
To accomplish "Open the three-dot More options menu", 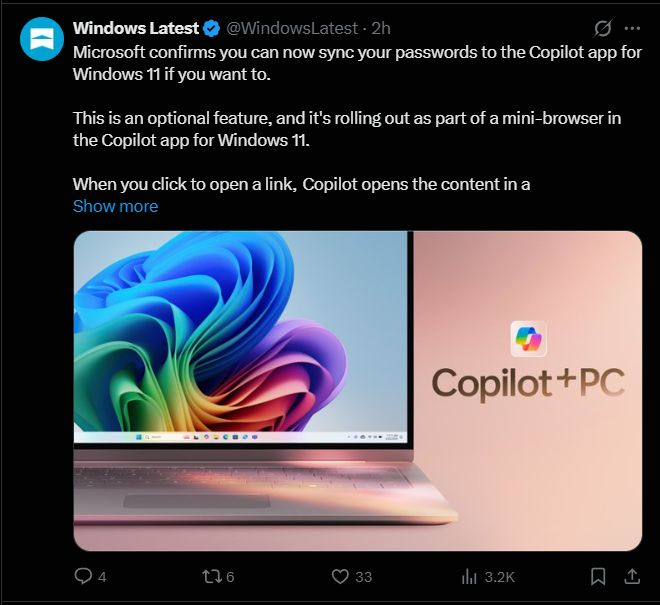I will (631, 27).
